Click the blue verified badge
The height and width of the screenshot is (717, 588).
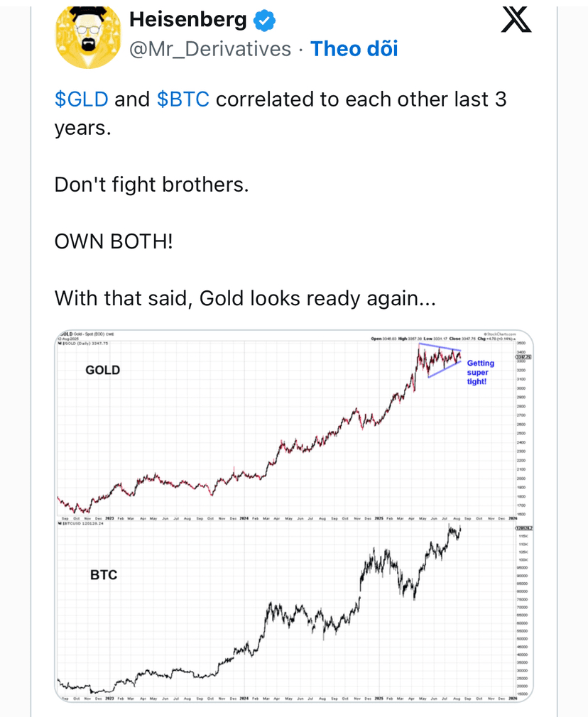click(x=264, y=21)
